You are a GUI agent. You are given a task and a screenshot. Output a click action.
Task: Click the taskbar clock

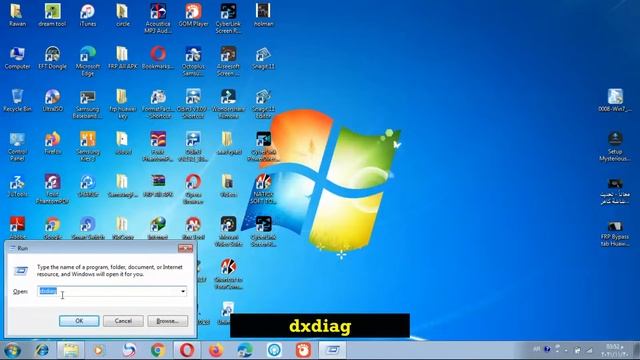click(x=614, y=351)
